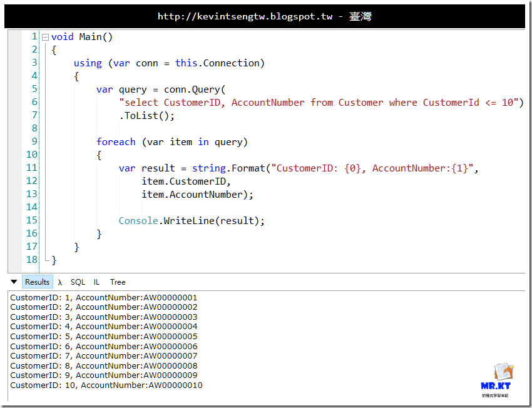Click result row with AW00000006
This screenshot has width=532, height=408.
tap(103, 347)
